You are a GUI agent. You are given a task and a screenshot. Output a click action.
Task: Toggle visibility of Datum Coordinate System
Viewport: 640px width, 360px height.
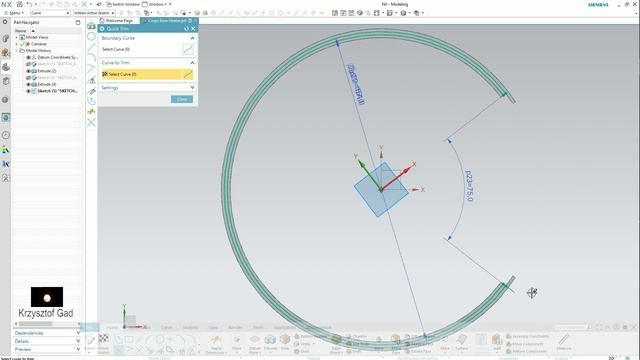[x=29, y=58]
